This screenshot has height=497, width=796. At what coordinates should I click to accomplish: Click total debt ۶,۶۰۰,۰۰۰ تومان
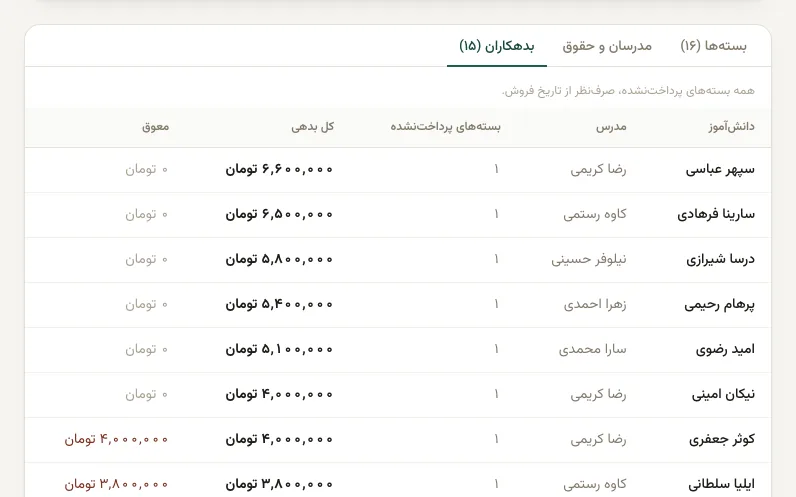[279, 170]
